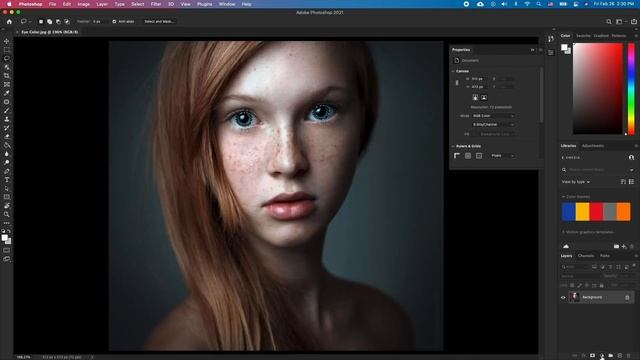The image size is (640, 360).
Task: Open View by type dropdown
Action: [x=576, y=182]
